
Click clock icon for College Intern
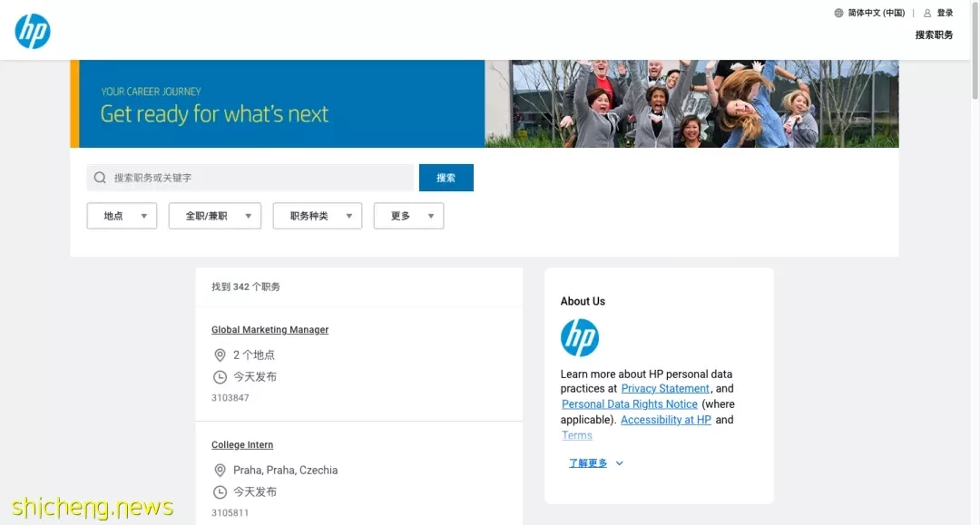click(x=220, y=492)
